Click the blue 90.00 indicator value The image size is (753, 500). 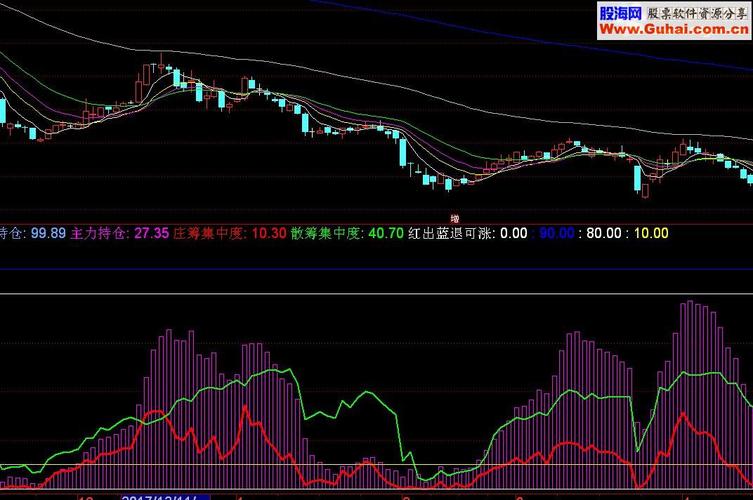(557, 233)
